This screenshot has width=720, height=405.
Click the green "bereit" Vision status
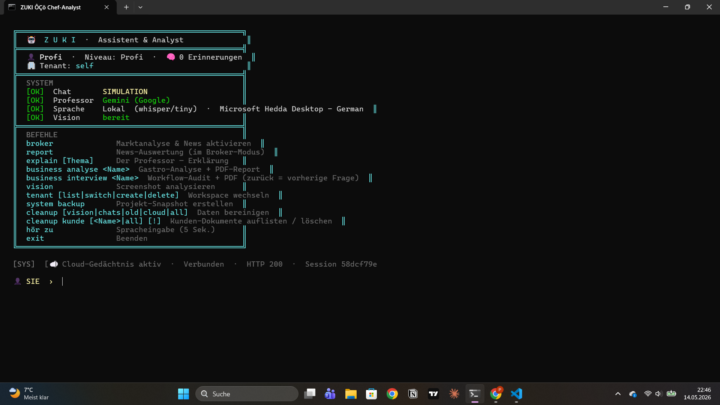[x=116, y=118]
